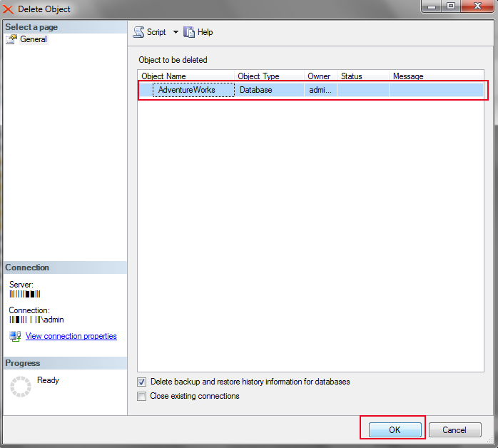Open the Script dropdown arrow
The width and height of the screenshot is (498, 448).
click(176, 32)
